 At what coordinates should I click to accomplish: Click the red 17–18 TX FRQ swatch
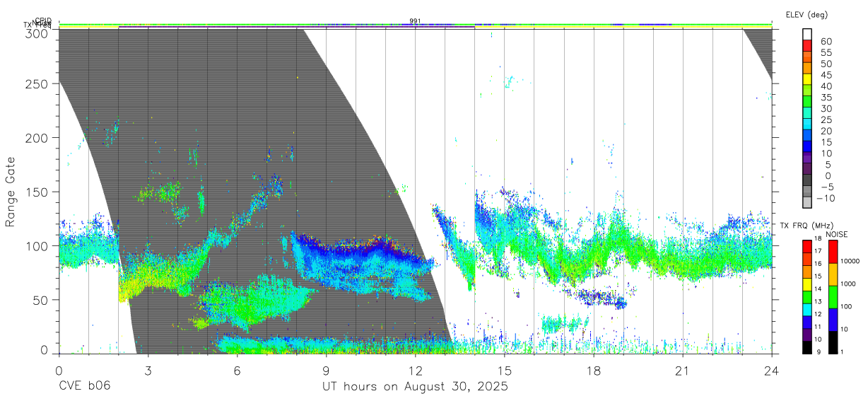(x=807, y=247)
